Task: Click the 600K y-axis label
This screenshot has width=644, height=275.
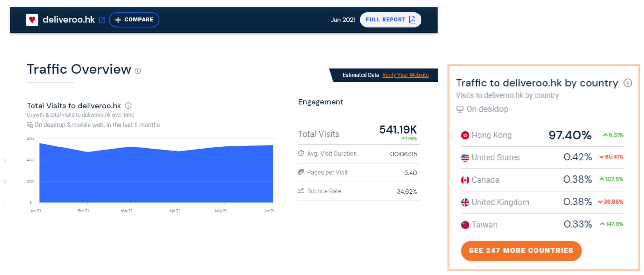Action: [31, 139]
